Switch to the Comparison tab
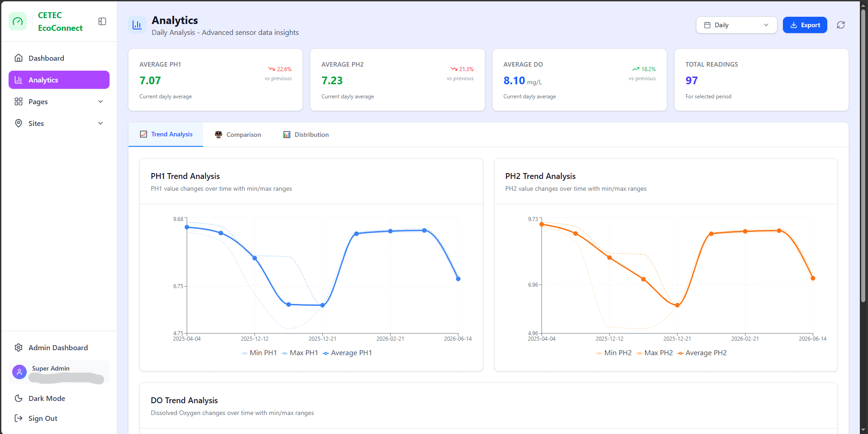Viewport: 868px width, 434px height. point(238,135)
